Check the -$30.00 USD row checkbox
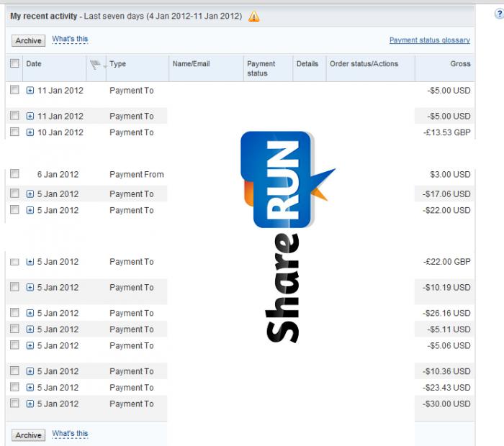The width and height of the screenshot is (504, 446). coord(14,403)
